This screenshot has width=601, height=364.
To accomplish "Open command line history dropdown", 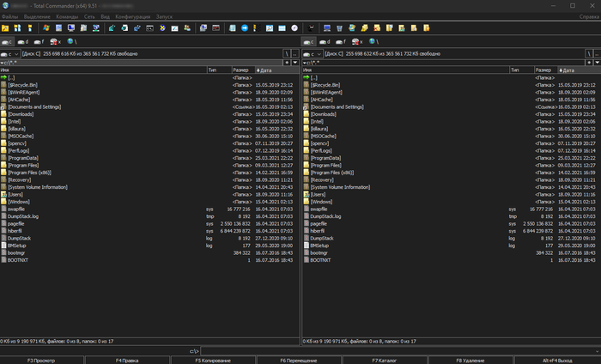I will [598, 351].
